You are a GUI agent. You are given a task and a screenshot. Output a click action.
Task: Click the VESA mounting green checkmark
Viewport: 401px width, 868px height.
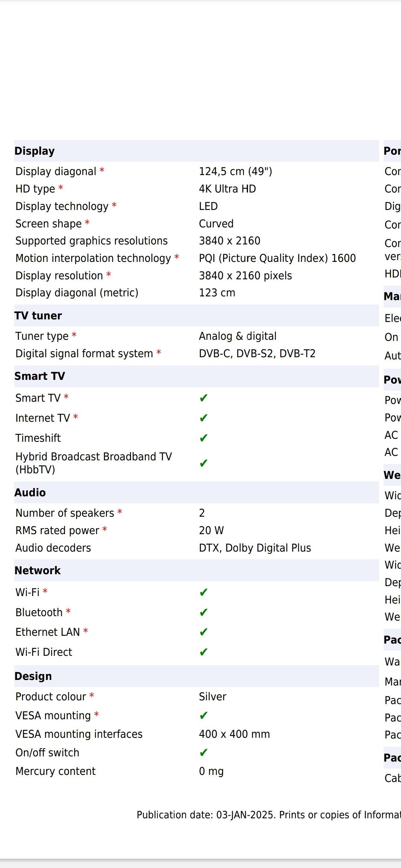pos(203,716)
